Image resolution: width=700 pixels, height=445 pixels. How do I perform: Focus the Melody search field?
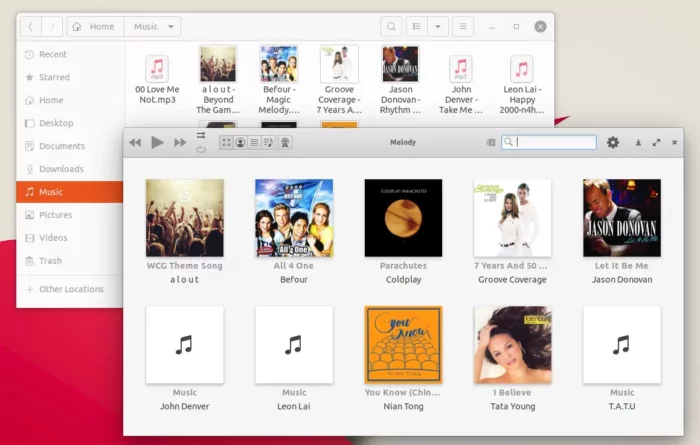[x=549, y=142]
